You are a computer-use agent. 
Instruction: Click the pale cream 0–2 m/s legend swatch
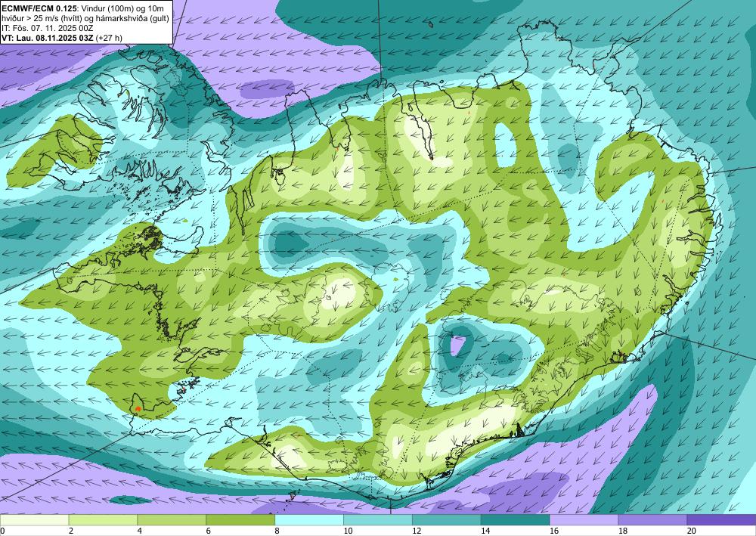[34, 520]
